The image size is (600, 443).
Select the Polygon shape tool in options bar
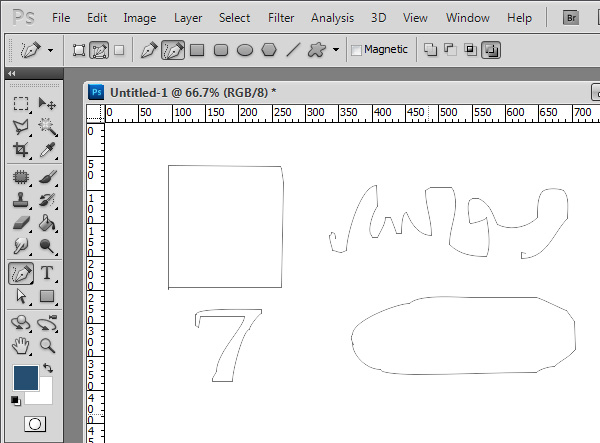[269, 49]
